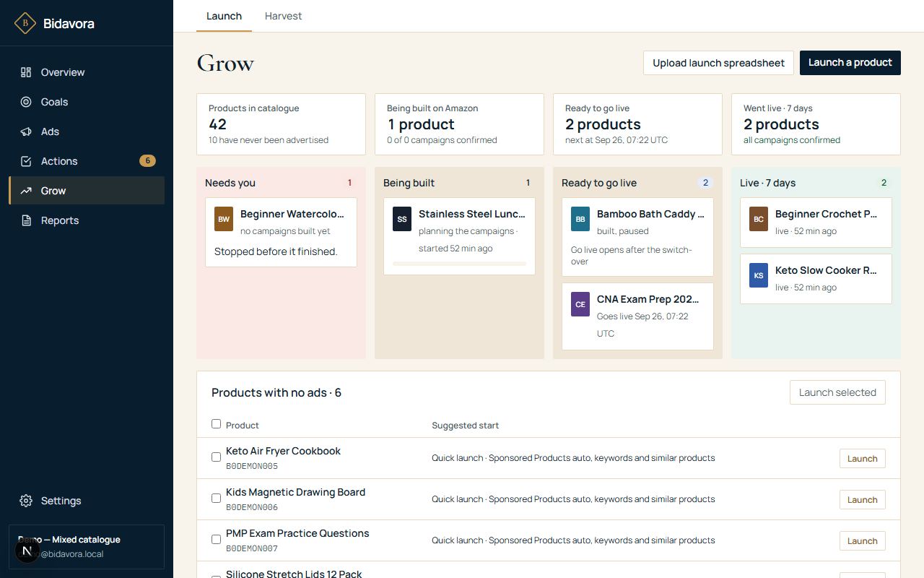Screen dimensions: 924x578
Task: Click the Reports document icon
Action: [26, 220]
